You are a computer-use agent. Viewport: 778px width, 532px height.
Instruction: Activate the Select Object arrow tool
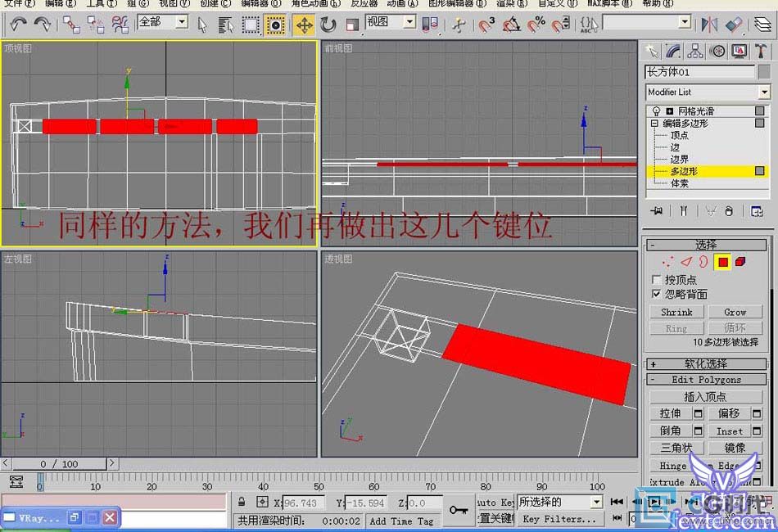pyautogui.click(x=202, y=25)
